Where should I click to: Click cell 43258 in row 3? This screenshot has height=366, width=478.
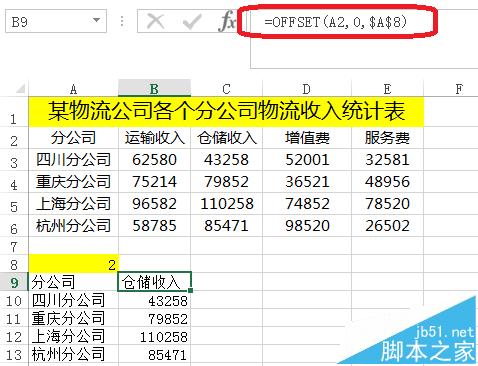click(x=226, y=160)
